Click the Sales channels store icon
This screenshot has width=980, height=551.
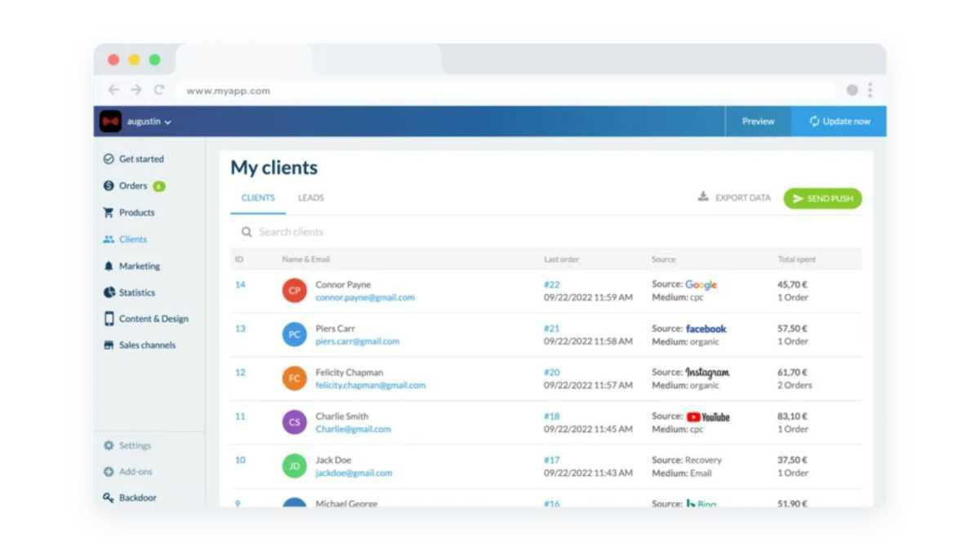(109, 345)
